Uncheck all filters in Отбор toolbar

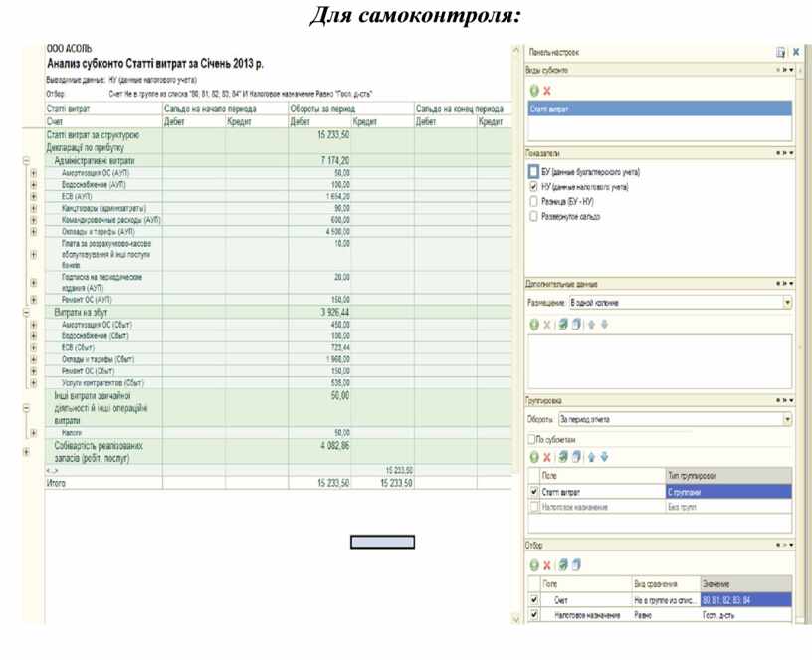pyautogui.click(x=576, y=565)
